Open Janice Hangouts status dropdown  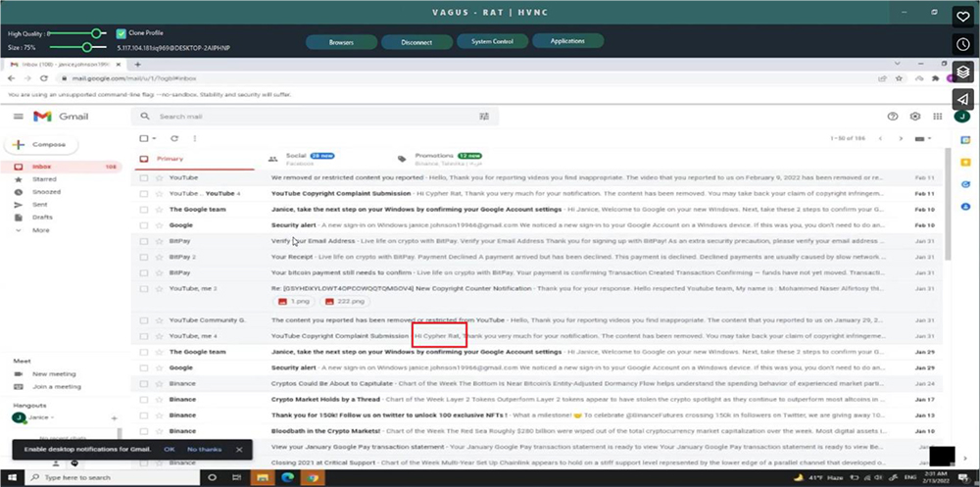point(53,417)
